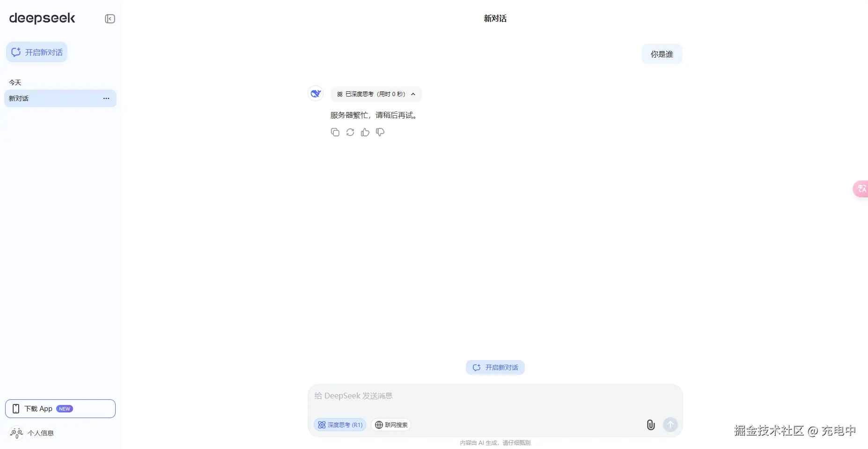Click the deepseek logo
868x449 pixels.
(x=42, y=18)
